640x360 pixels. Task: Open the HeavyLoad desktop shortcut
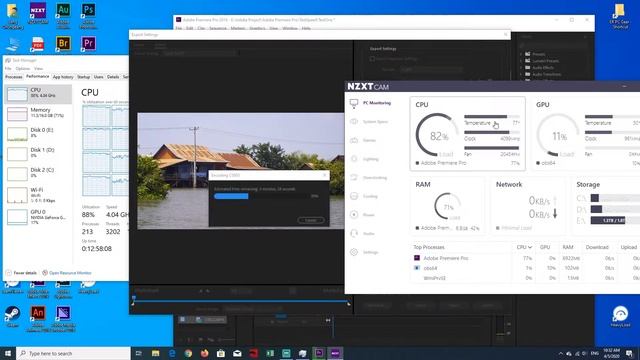click(x=620, y=316)
